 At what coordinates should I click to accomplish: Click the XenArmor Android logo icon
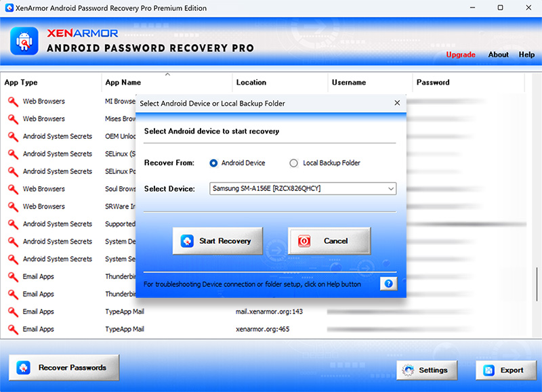24,41
